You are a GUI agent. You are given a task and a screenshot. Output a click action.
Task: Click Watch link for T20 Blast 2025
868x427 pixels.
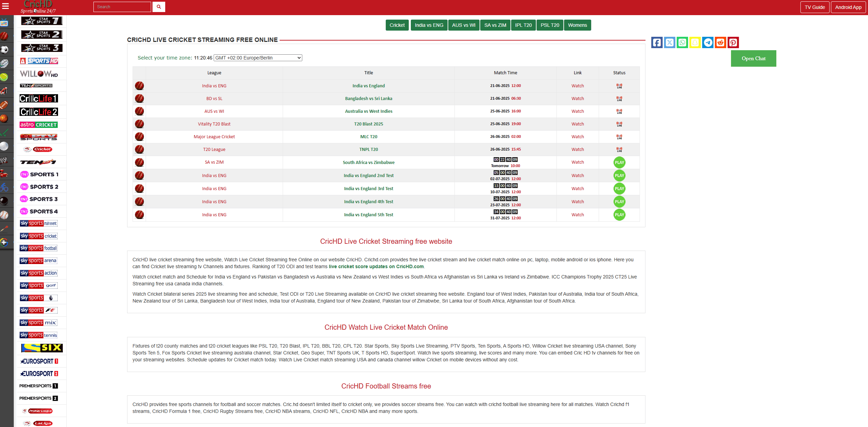coord(577,124)
